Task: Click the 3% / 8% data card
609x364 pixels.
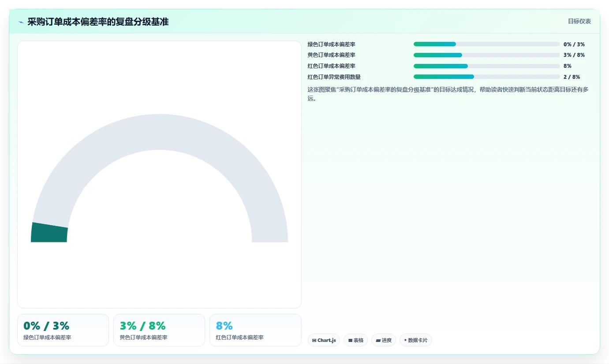Action: pyautogui.click(x=159, y=330)
